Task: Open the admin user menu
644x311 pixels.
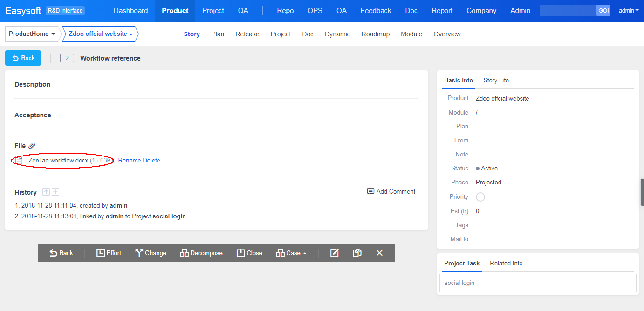Action: (629, 10)
